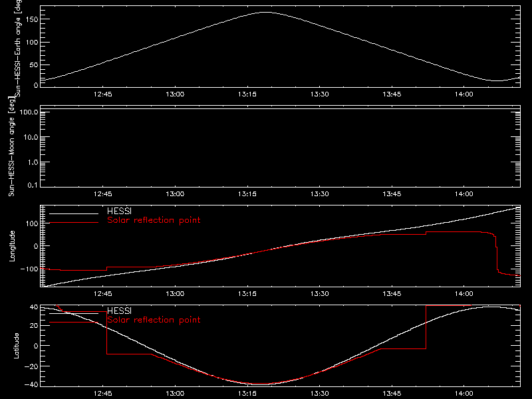The height and width of the screenshot is (399, 532).
Task: Select the -100 tick on Longitude plot
Action: [x=29, y=269]
